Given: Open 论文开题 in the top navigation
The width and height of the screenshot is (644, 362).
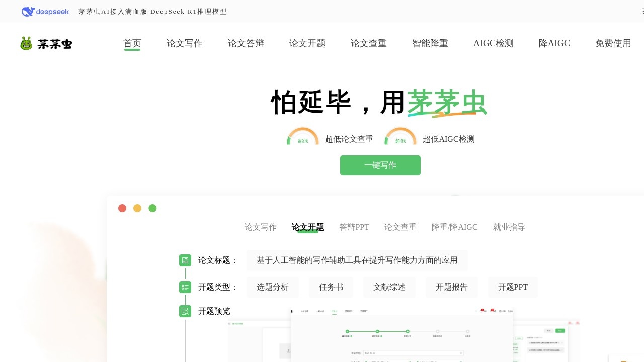Looking at the screenshot, I should pyautogui.click(x=307, y=43).
